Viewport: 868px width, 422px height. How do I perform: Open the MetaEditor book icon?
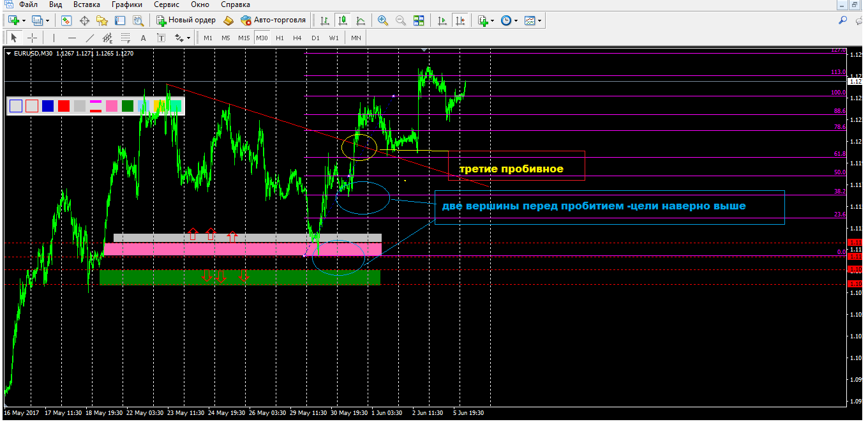tap(228, 20)
